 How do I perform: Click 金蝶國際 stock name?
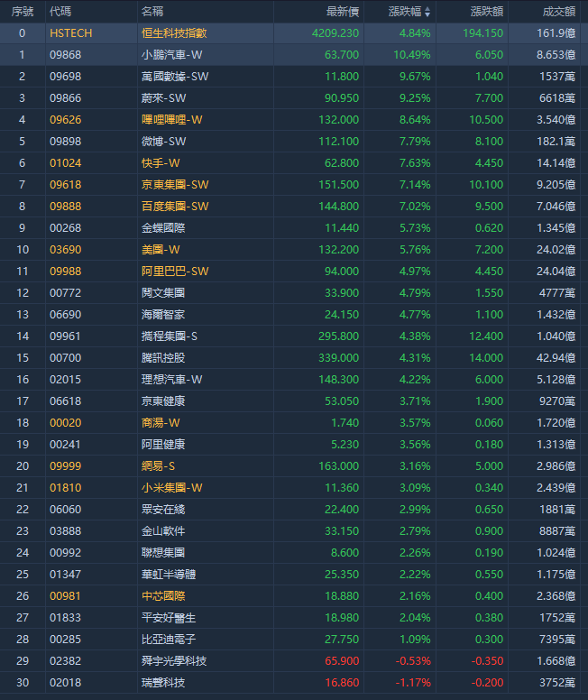pos(163,228)
